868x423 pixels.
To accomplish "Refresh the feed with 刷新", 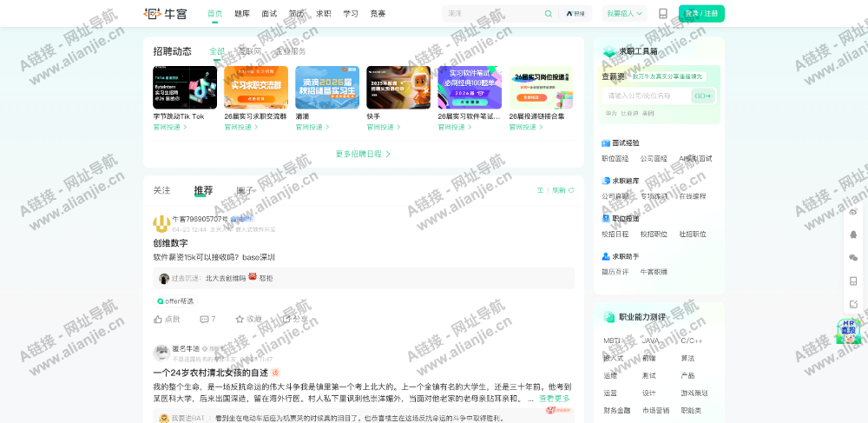I will click(x=562, y=190).
